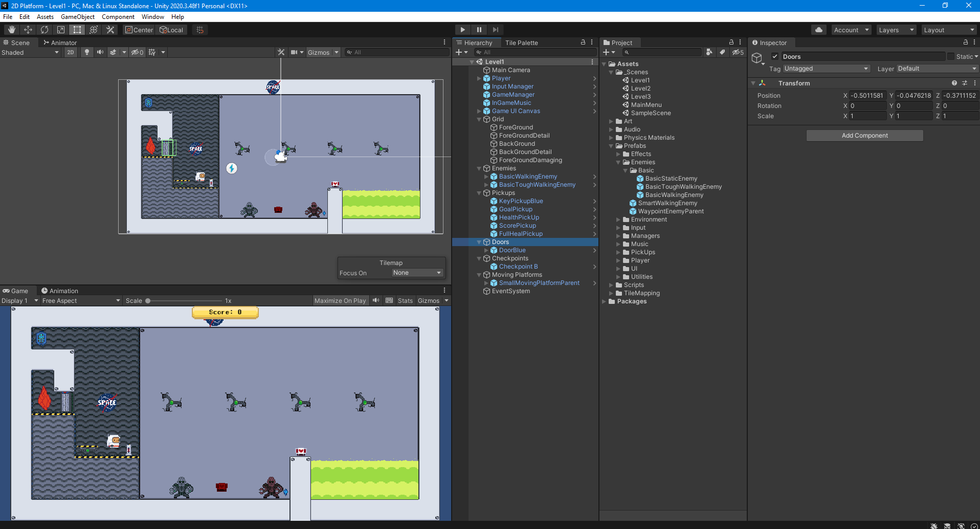The width and height of the screenshot is (980, 529).
Task: Open the Transform component help icon
Action: coord(954,83)
